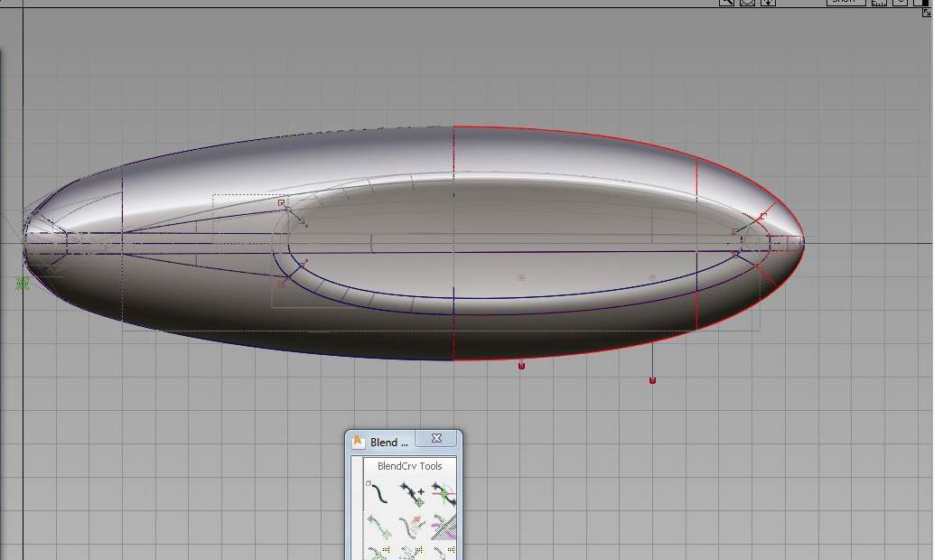The height and width of the screenshot is (560, 934).
Task: Click the BlendCrv Tools heading
Action: (x=409, y=466)
